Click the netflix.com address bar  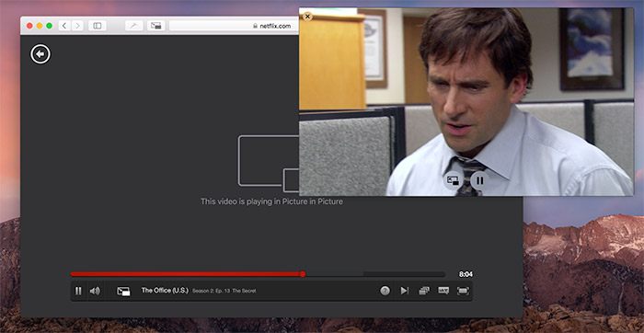tap(234, 26)
